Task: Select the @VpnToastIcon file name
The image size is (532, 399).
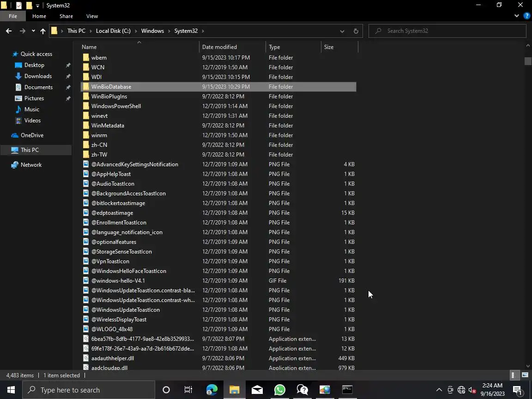Action: tap(110, 261)
